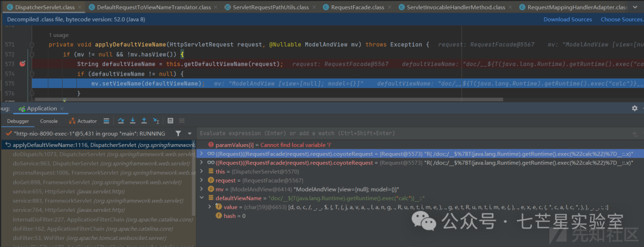Click the threads view icon beside Actuator
Screen dimensions: 644x247
tap(106, 121)
